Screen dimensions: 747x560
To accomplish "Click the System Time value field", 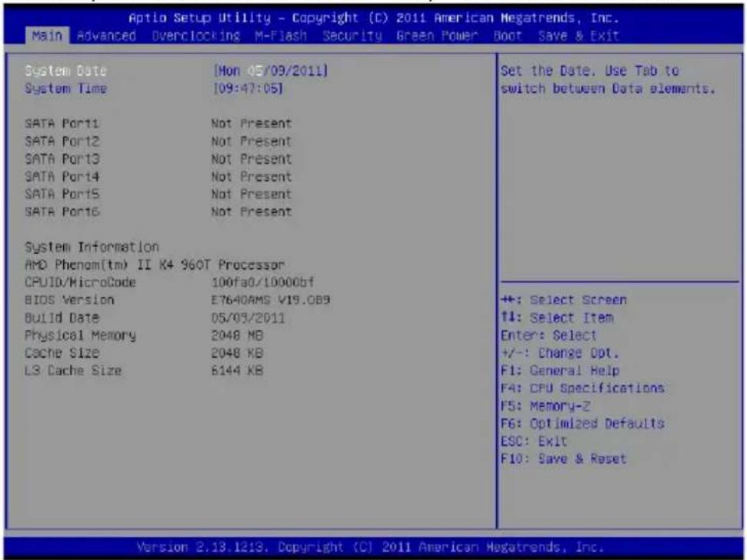I will pos(248,88).
